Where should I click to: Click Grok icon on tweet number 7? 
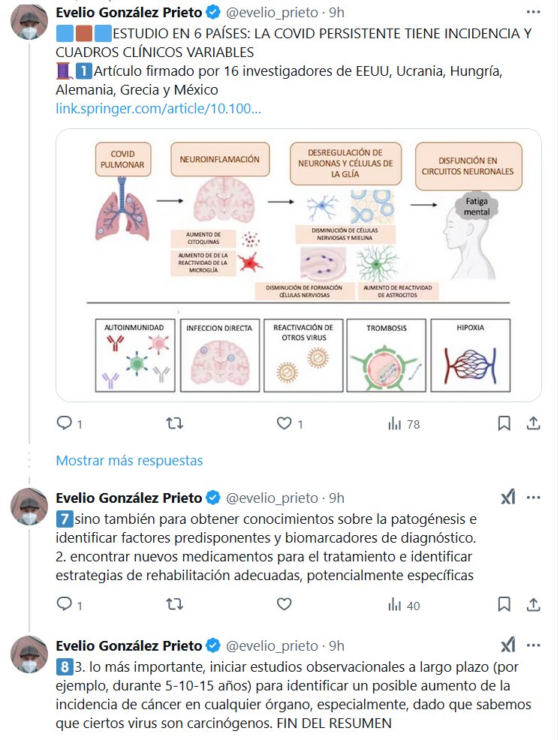pos(508,498)
